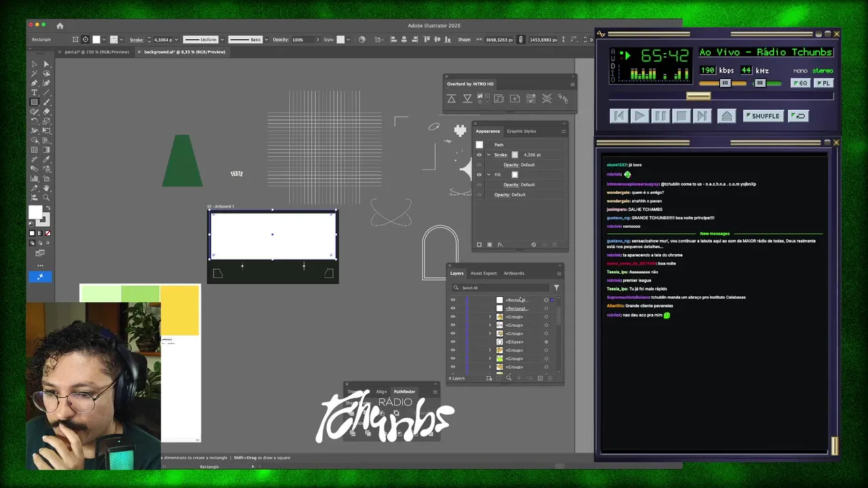Select the Eyedropper tool
The width and height of the screenshot is (868, 488).
(x=46, y=159)
